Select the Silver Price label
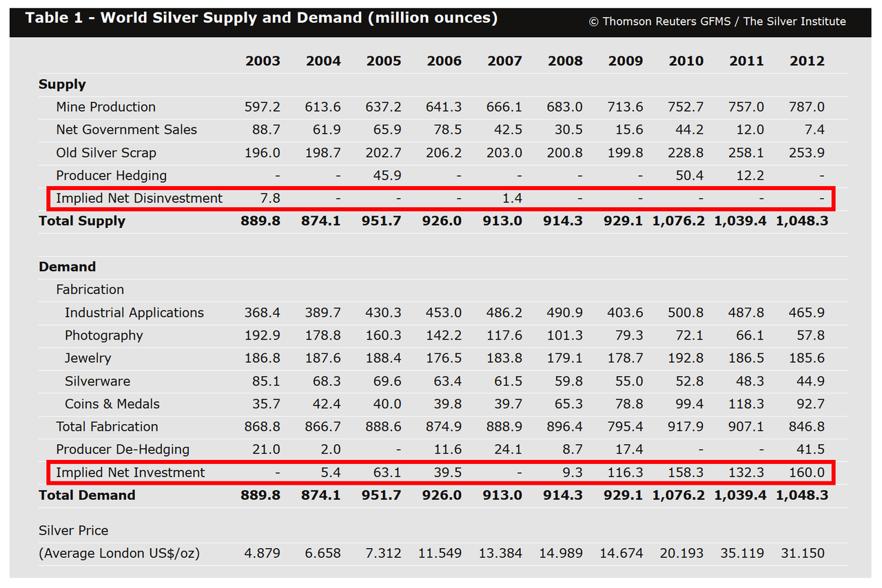Screen dimensions: 882x588 tap(74, 530)
